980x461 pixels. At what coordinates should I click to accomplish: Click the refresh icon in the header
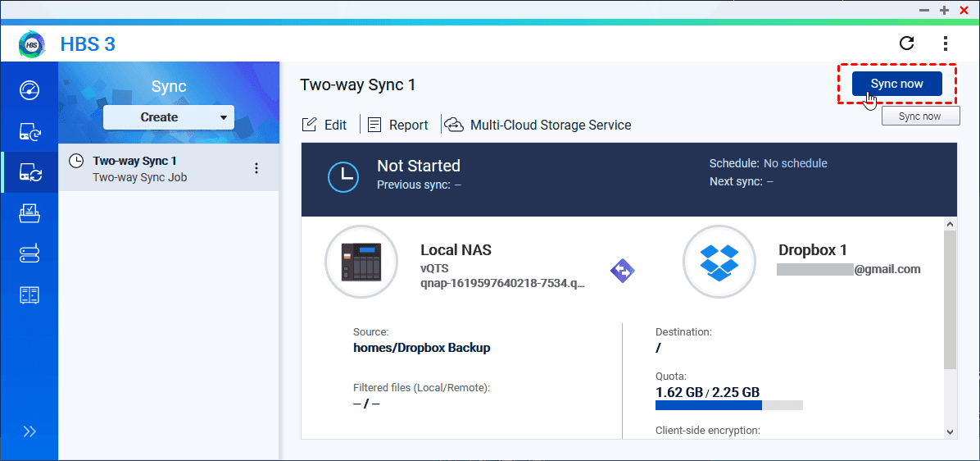[906, 43]
